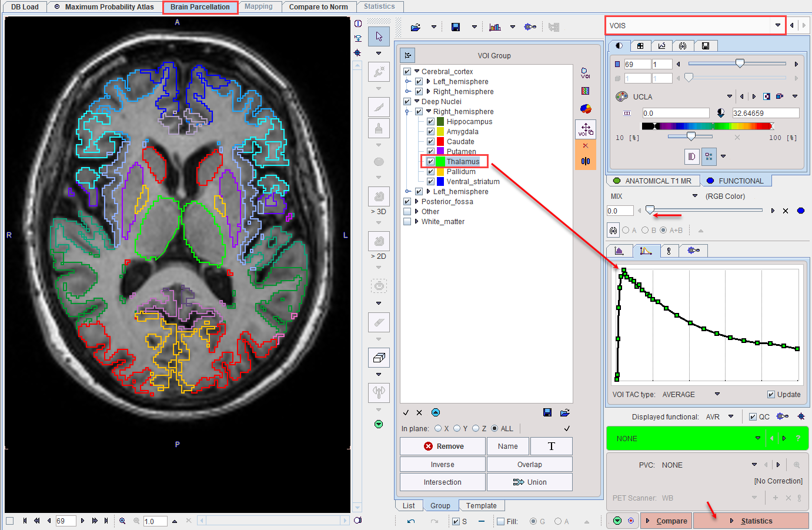Click the save tab icon in image controls
The image size is (812, 530).
[x=706, y=46]
